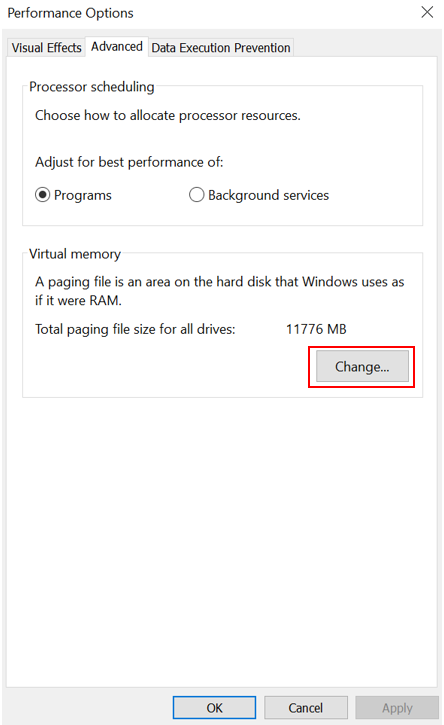Image resolution: width=444 pixels, height=725 pixels.
Task: Click the Programs option label text
Action: point(83,195)
